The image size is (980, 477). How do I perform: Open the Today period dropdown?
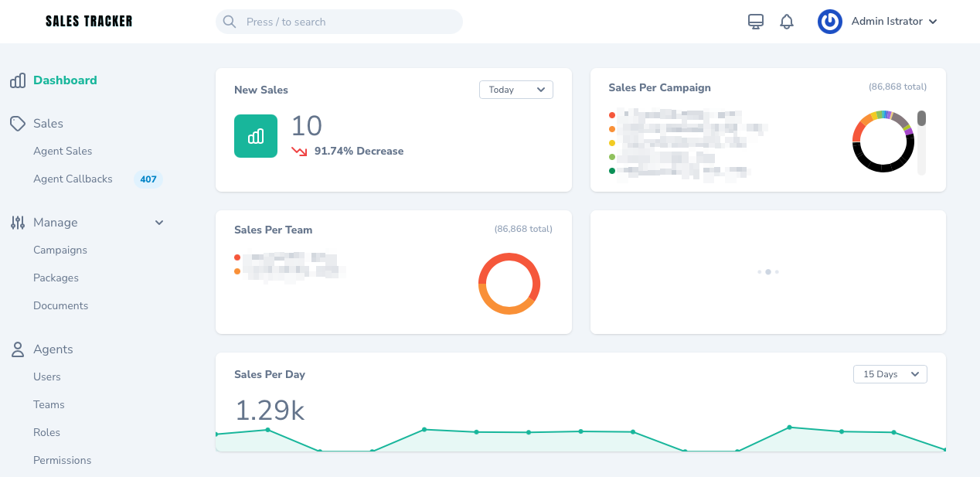(516, 90)
